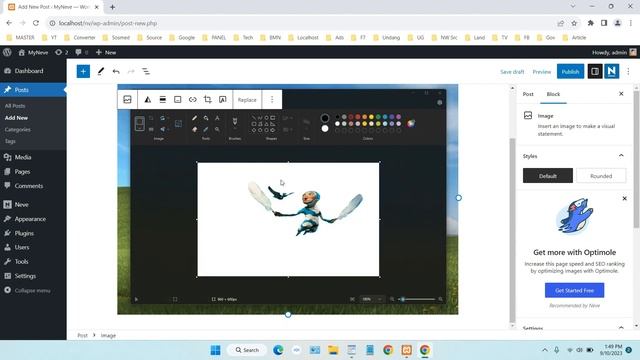Click Image in the bottom breadcrumb
Screen dimensions: 640x360
(x=108, y=335)
